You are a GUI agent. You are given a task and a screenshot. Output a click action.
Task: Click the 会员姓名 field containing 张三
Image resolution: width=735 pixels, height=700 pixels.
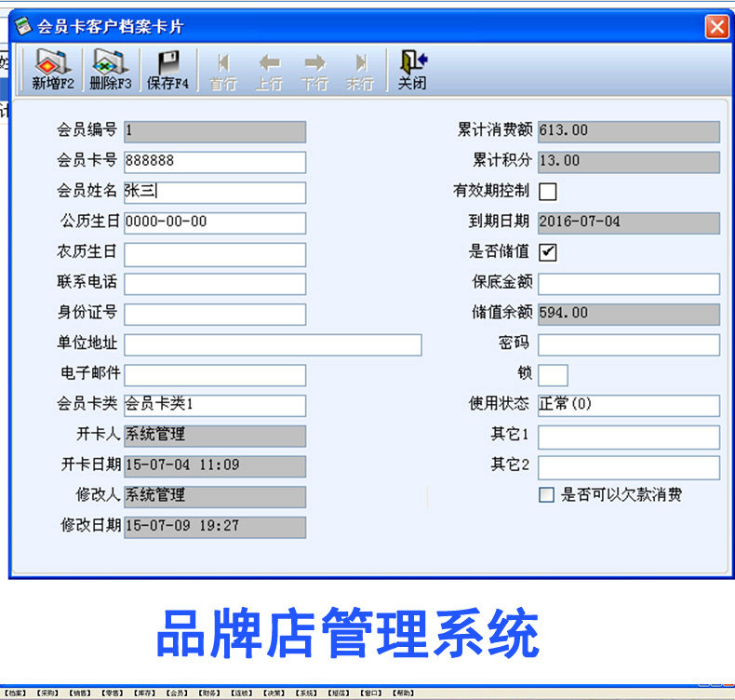click(215, 193)
